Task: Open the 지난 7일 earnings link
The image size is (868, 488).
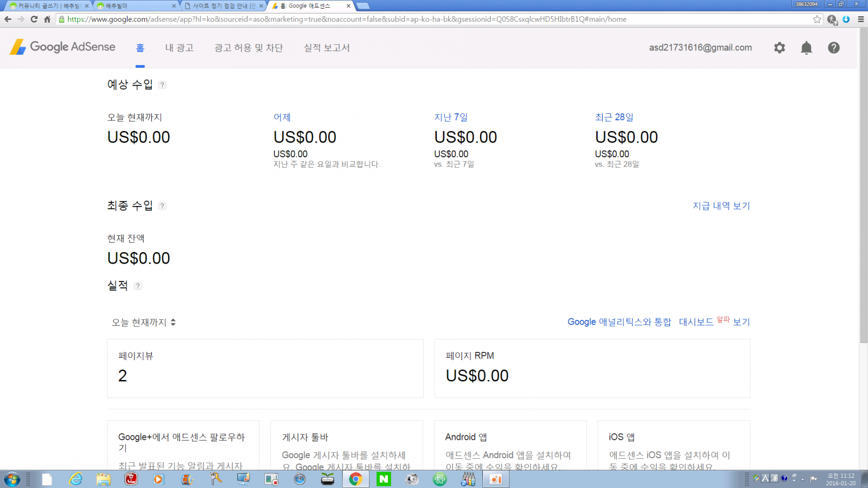Action: click(x=450, y=117)
